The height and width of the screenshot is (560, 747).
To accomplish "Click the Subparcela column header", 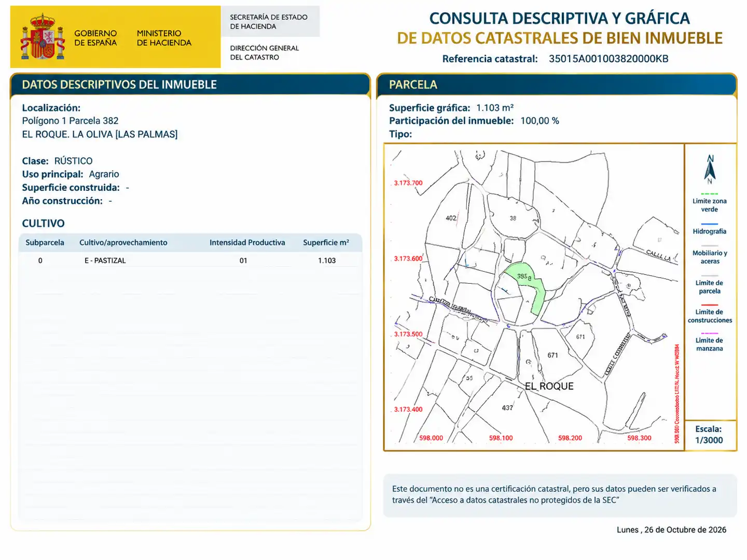I will click(45, 243).
